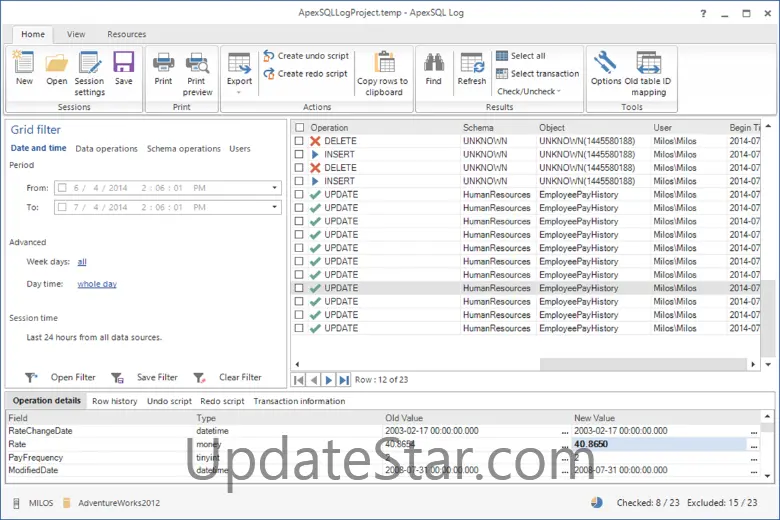Expand Rate new value ellipsis
This screenshot has height=520, width=780.
[754, 445]
